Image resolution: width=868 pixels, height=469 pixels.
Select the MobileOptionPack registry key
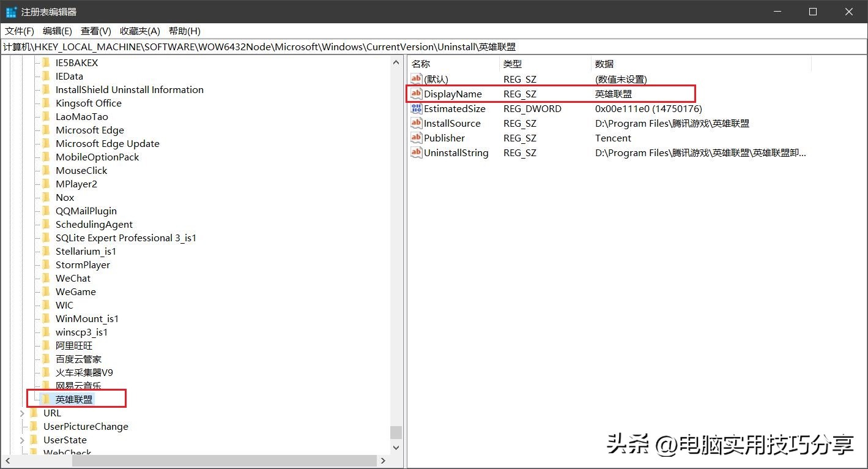point(97,157)
